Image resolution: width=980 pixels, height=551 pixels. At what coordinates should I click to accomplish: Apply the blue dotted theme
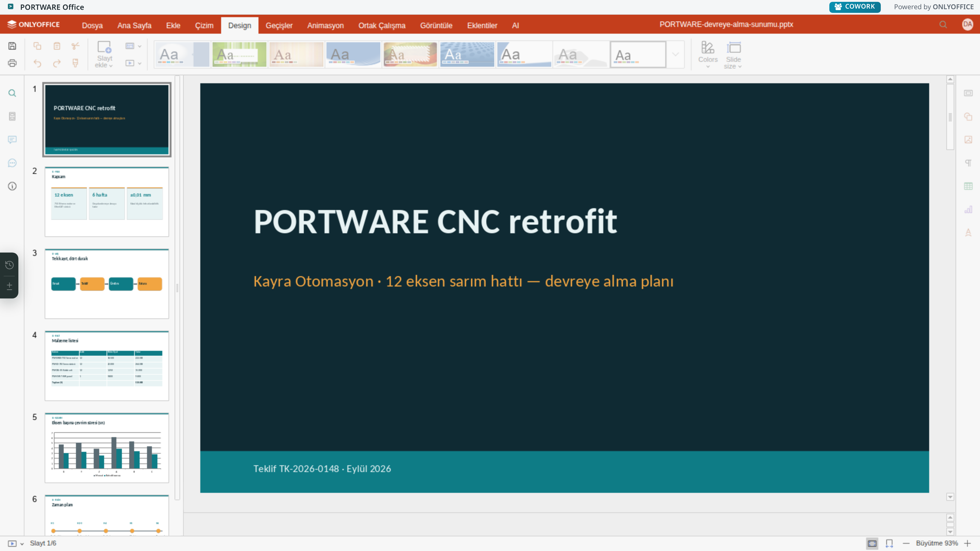point(467,54)
